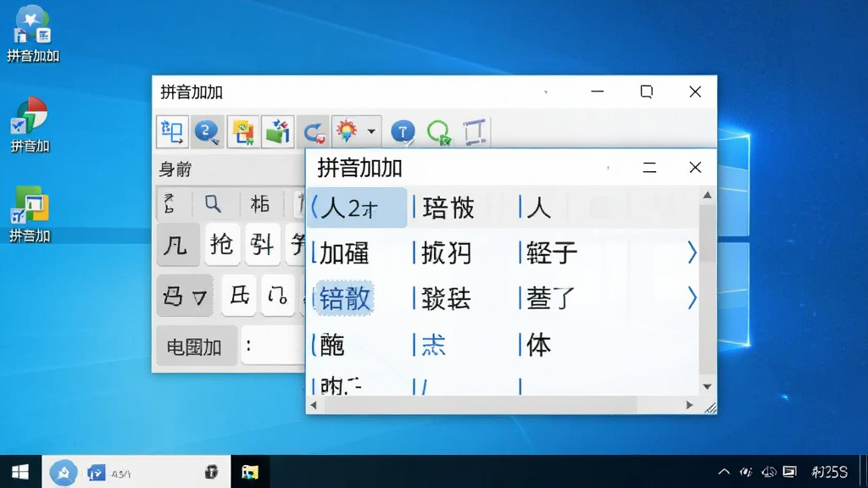Screen dimensions: 868x488
Task: Click the candidate list scroll up arrow
Action: click(x=708, y=195)
